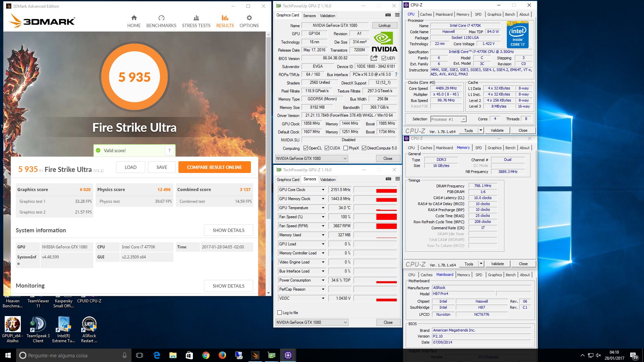Click COMPARE RESULT ONLINE button
Screen dimensions: 644x362
(214, 167)
